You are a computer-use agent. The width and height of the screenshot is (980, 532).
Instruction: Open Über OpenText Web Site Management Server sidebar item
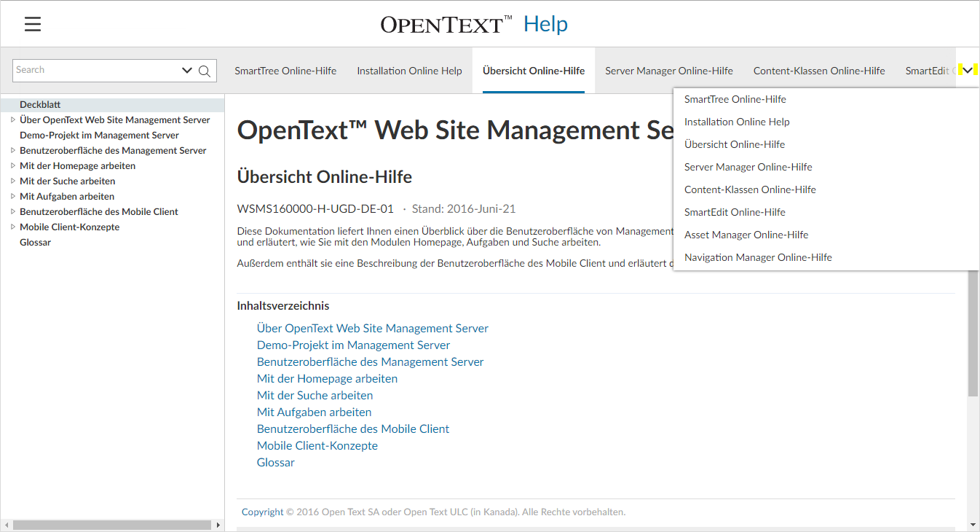[x=114, y=120]
